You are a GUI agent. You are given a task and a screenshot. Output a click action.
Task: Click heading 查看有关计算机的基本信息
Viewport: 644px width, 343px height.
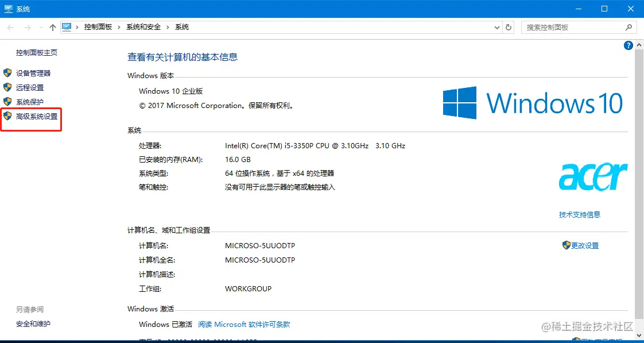pos(183,57)
